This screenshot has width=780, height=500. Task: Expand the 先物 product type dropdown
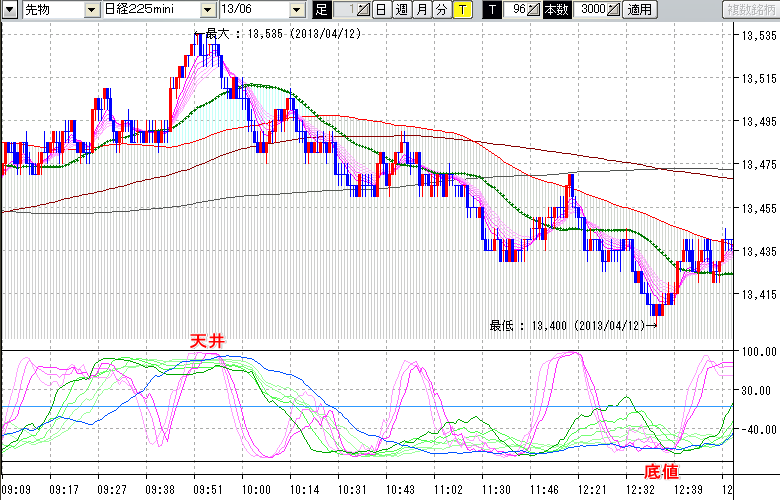click(x=92, y=10)
